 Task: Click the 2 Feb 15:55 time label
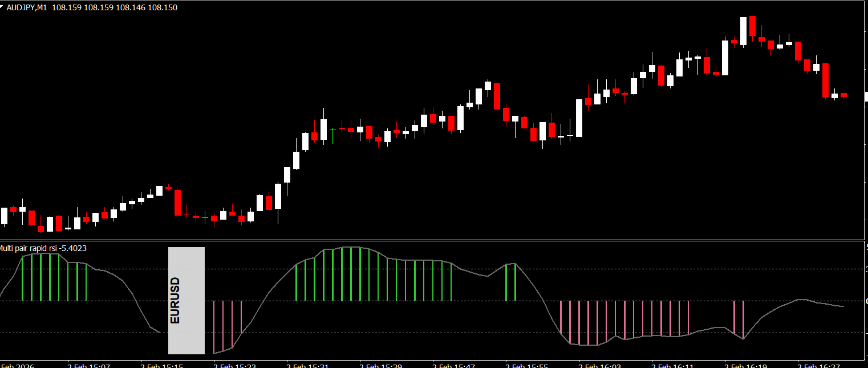coord(527,364)
